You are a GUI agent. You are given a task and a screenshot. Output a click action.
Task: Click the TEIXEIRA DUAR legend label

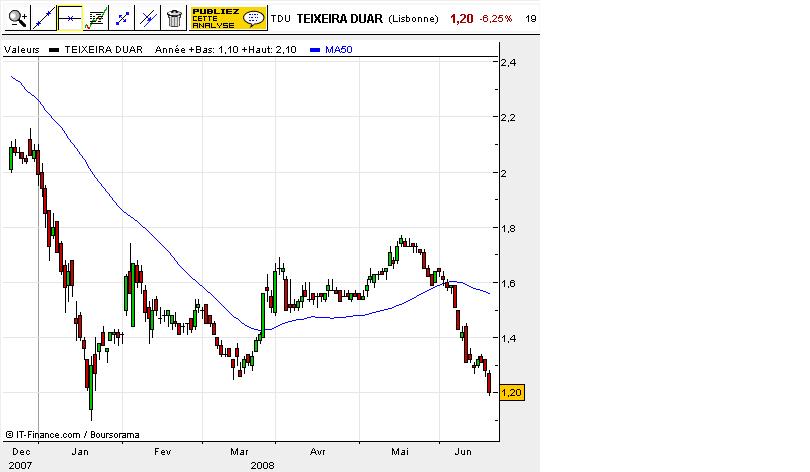pyautogui.click(x=103, y=50)
